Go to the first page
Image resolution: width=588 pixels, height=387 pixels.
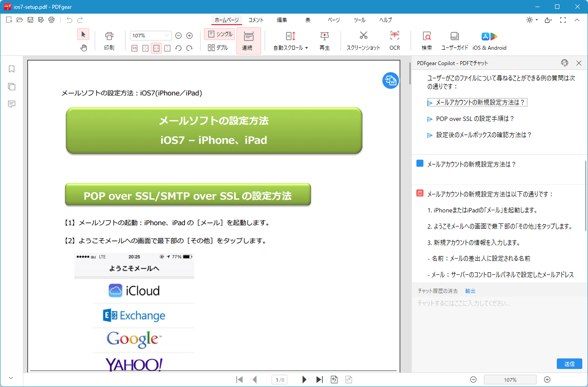click(240, 380)
